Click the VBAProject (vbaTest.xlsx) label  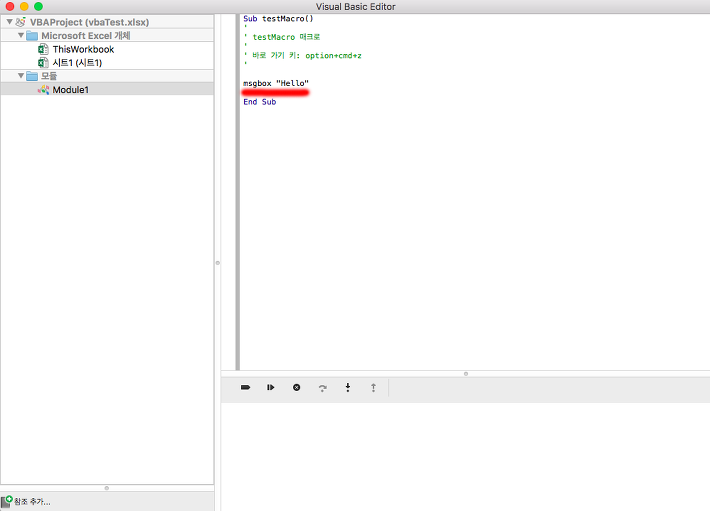click(x=89, y=22)
